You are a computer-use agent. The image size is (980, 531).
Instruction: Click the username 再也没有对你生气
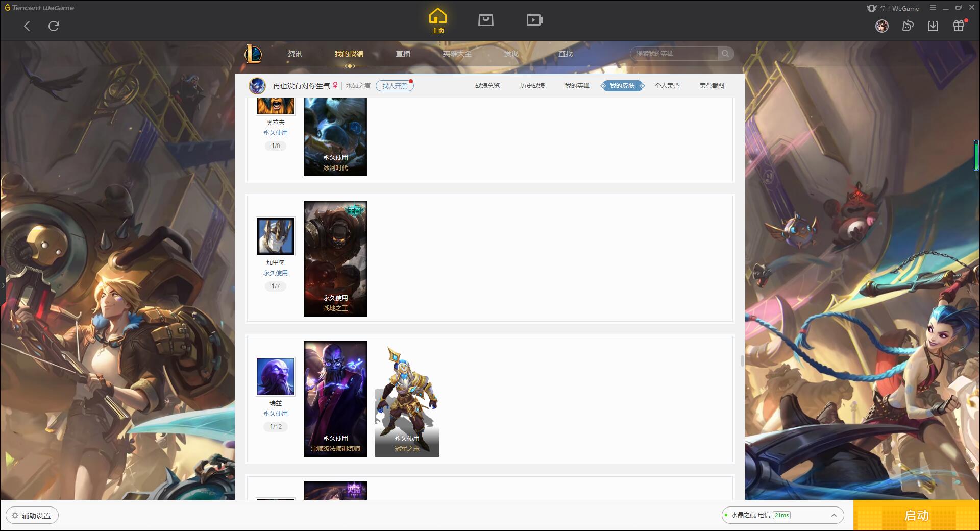tap(301, 86)
